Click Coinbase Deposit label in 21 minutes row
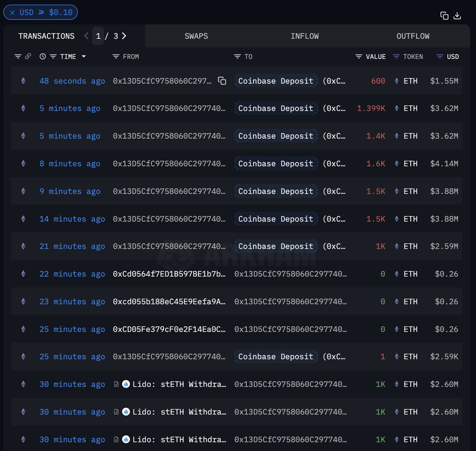Image resolution: width=476 pixels, height=451 pixels. coord(276,246)
